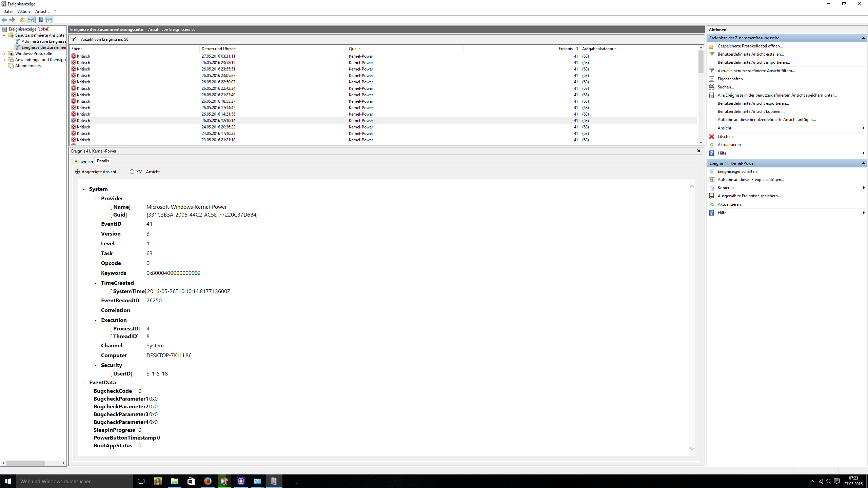Expand Anwendungs- und Dienstprotokolle node
Image resolution: width=868 pixels, height=488 pixels.
tap(4, 60)
